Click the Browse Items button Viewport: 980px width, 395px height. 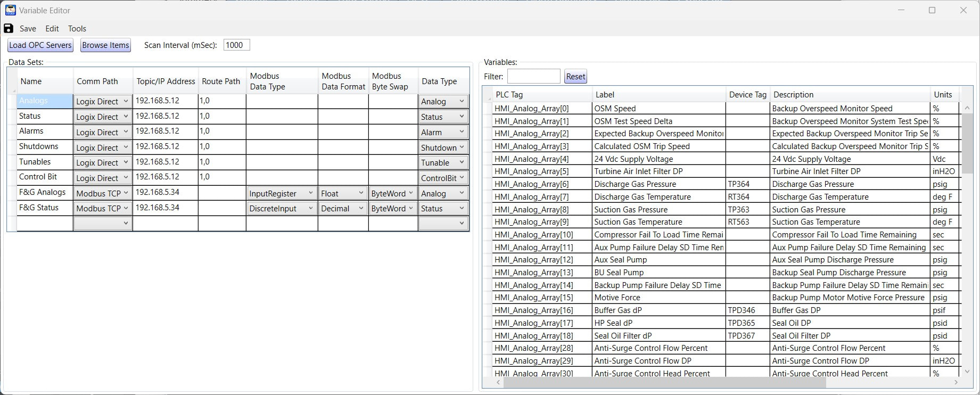click(x=105, y=45)
